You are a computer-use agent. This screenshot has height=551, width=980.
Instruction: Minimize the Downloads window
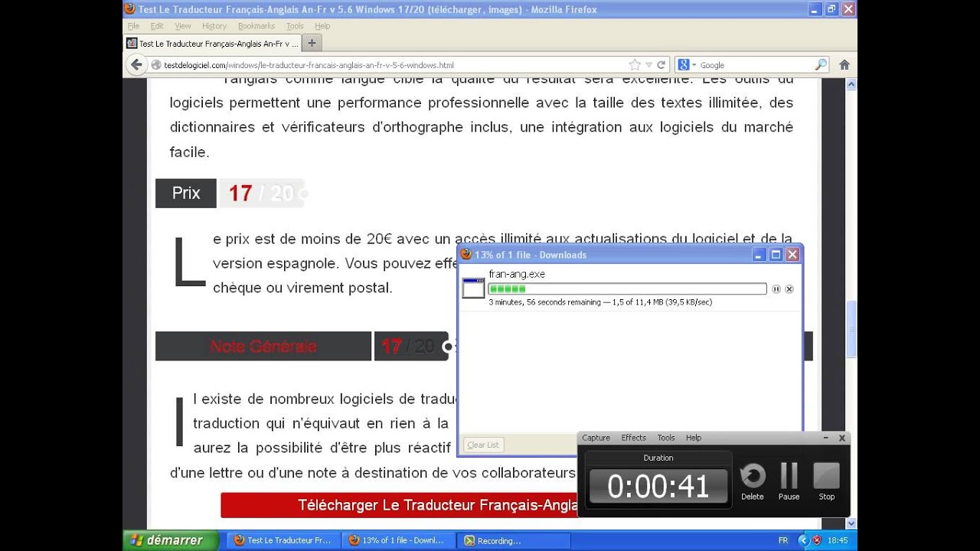point(759,255)
